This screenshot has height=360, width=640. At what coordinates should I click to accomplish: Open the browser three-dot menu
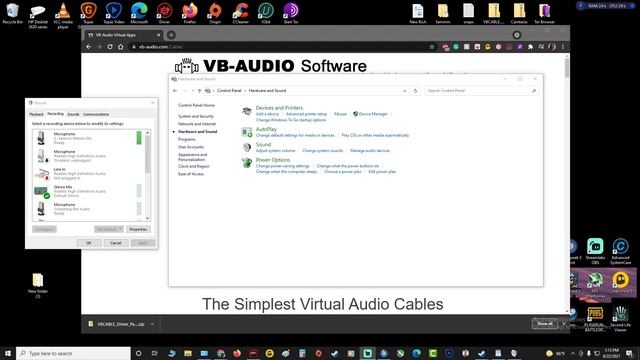(x=563, y=47)
